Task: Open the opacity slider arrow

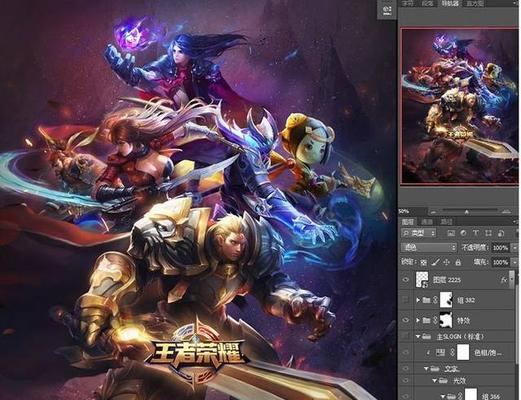Action: click(x=515, y=248)
